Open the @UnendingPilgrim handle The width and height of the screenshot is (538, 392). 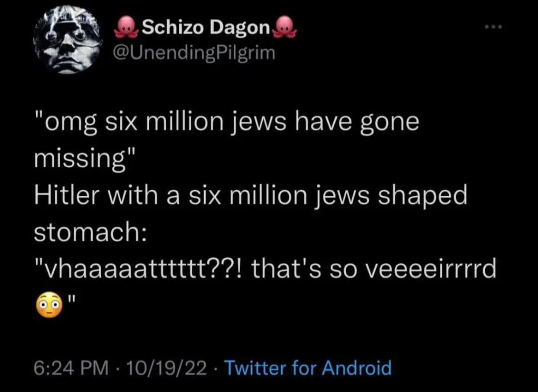pos(195,52)
